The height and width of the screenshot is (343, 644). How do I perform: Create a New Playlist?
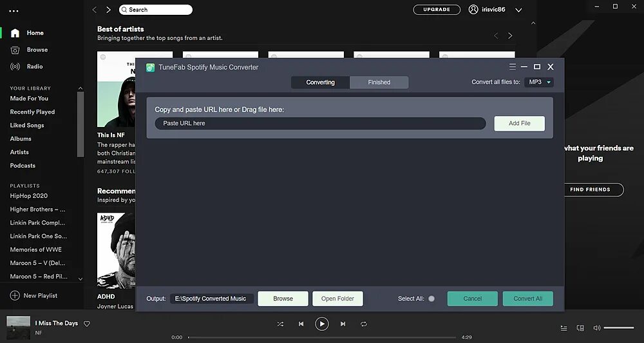[x=33, y=296]
